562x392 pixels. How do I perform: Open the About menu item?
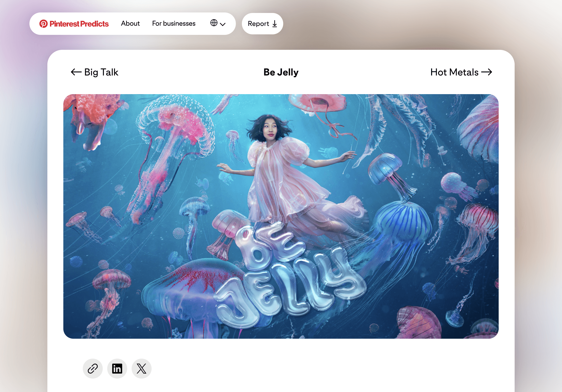click(130, 23)
